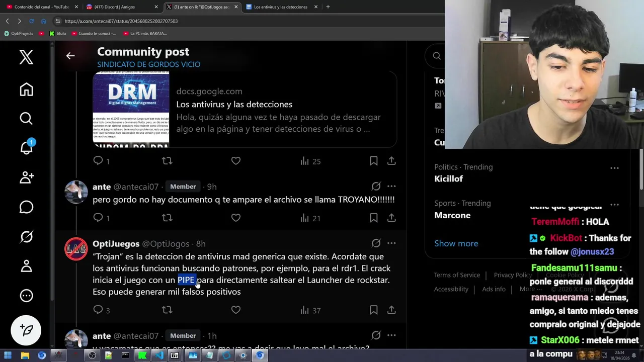Repost the OptiJuegos Trojan post
This screenshot has height=362, width=644.
tap(167, 310)
